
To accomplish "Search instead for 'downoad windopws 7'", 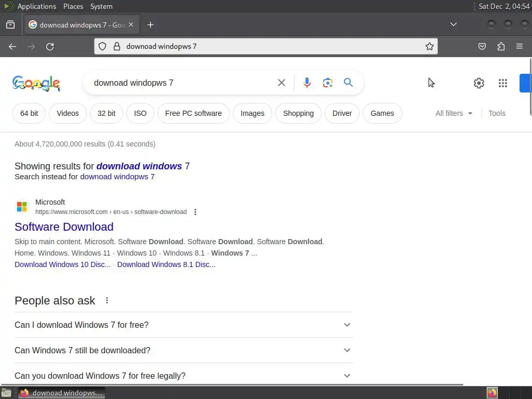I will (x=117, y=177).
